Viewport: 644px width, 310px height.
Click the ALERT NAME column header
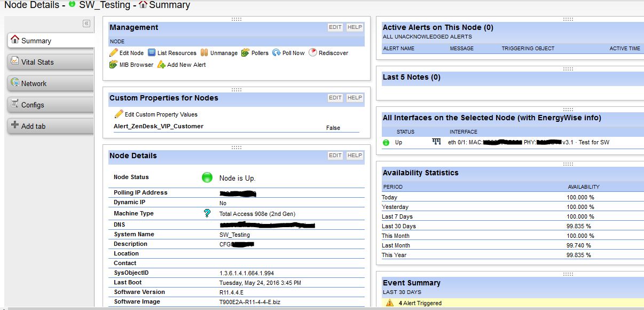399,49
